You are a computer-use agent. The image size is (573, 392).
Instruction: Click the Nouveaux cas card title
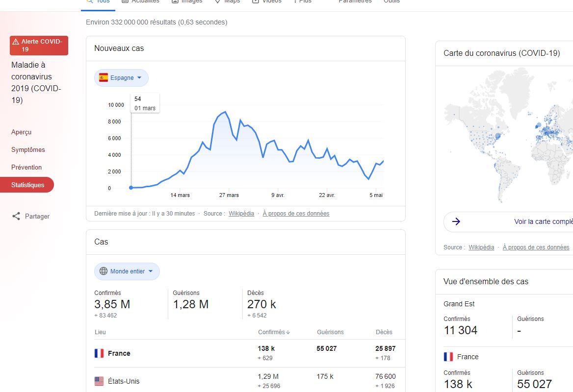pyautogui.click(x=119, y=48)
